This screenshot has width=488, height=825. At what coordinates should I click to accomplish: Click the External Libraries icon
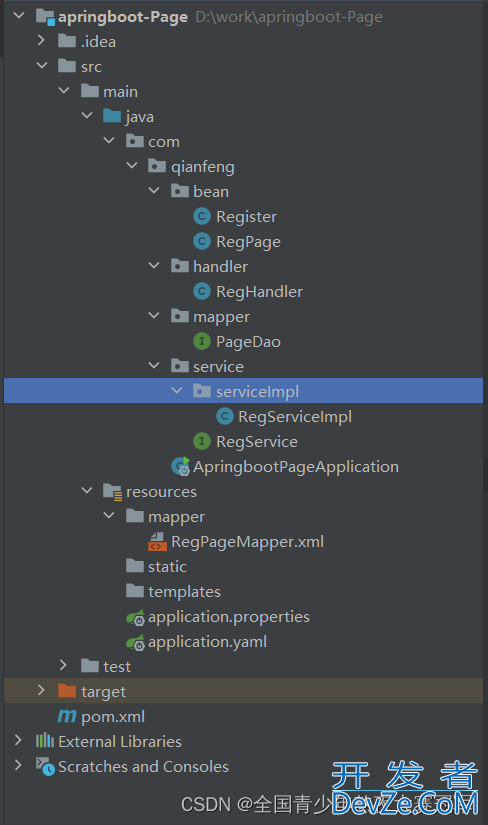click(x=45, y=740)
